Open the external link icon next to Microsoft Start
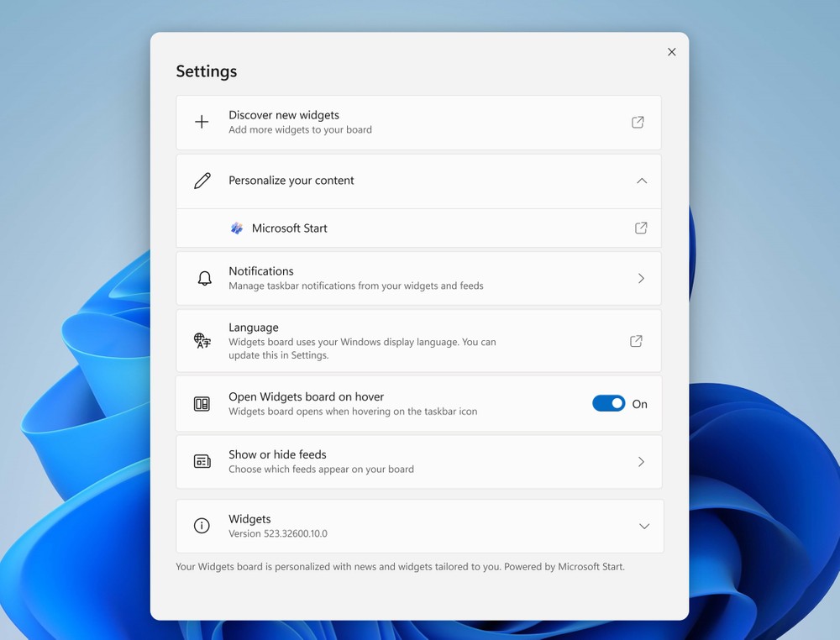Screen dimensions: 840x640 click(641, 228)
